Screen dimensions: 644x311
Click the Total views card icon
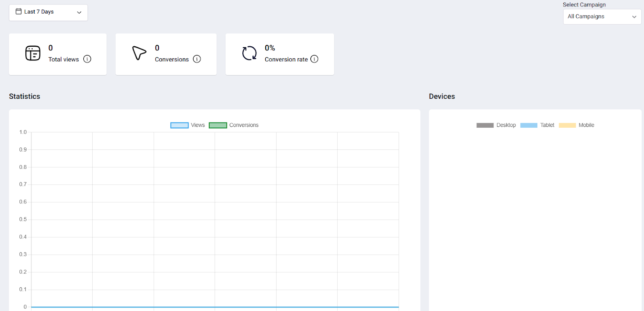click(33, 53)
